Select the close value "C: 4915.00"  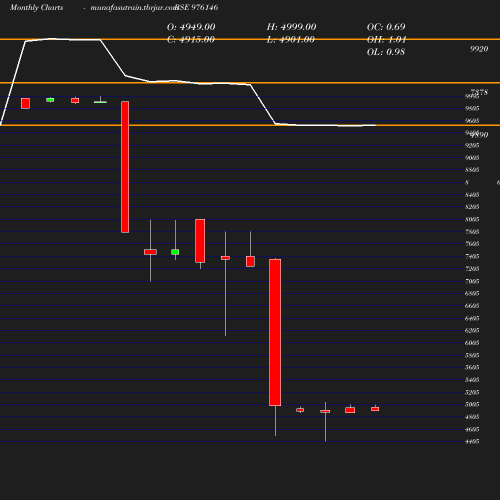tap(191, 39)
